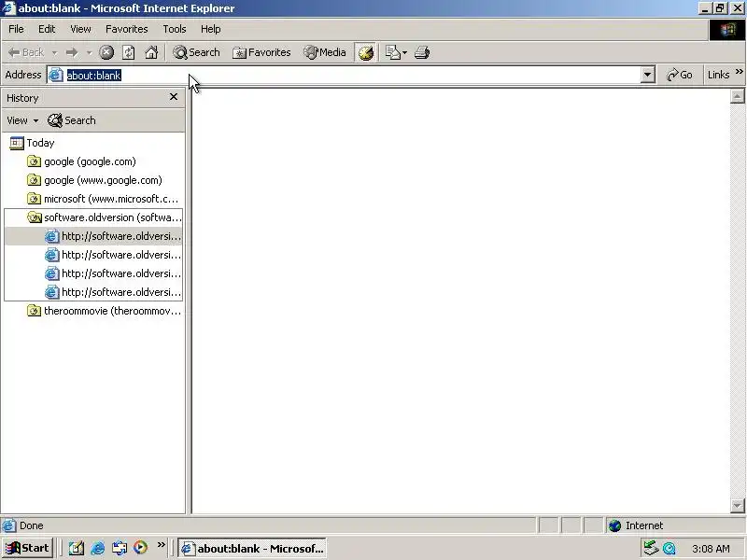Click the page scrollbar down arrow
The width and height of the screenshot is (747, 560).
737,505
